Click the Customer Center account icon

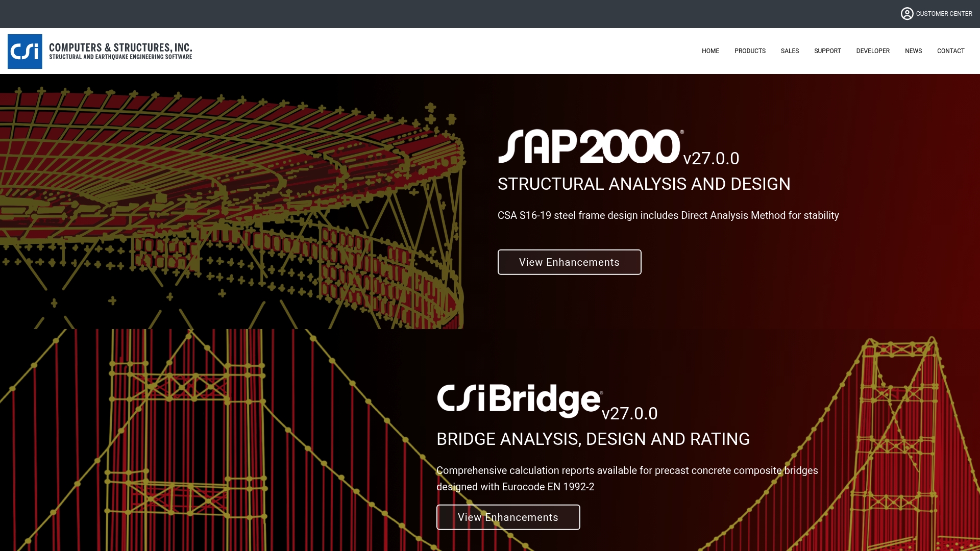pos(907,14)
